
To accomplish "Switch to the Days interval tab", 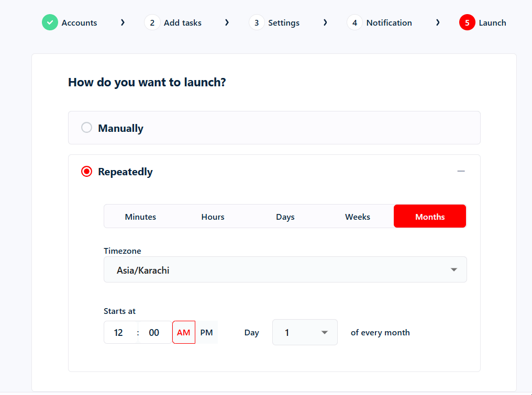I will pos(285,216).
